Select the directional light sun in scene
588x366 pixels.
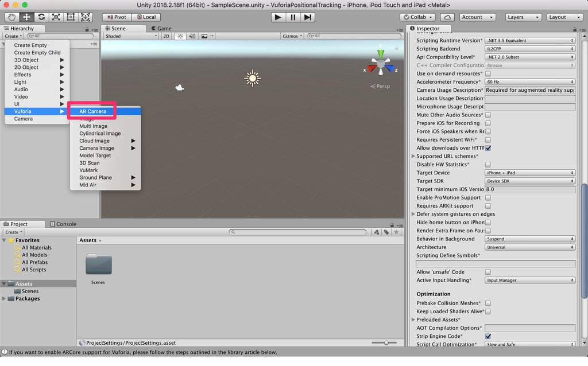[253, 78]
